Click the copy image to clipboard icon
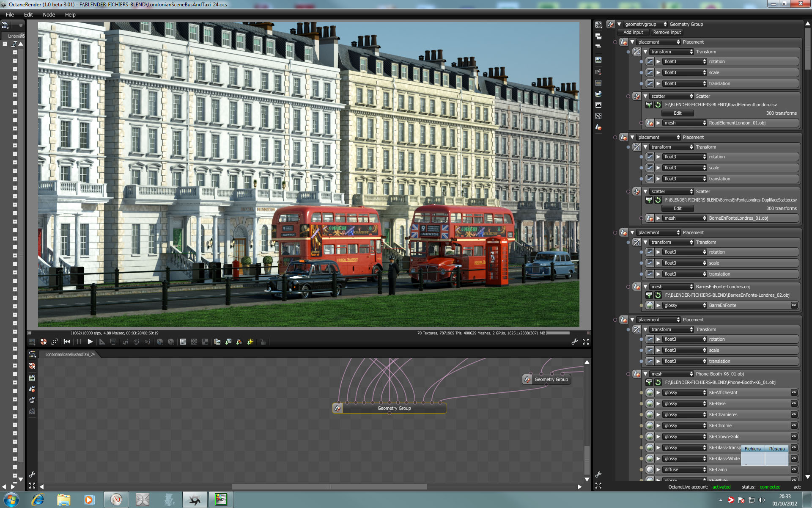Viewport: 812px width, 508px height. click(217, 342)
